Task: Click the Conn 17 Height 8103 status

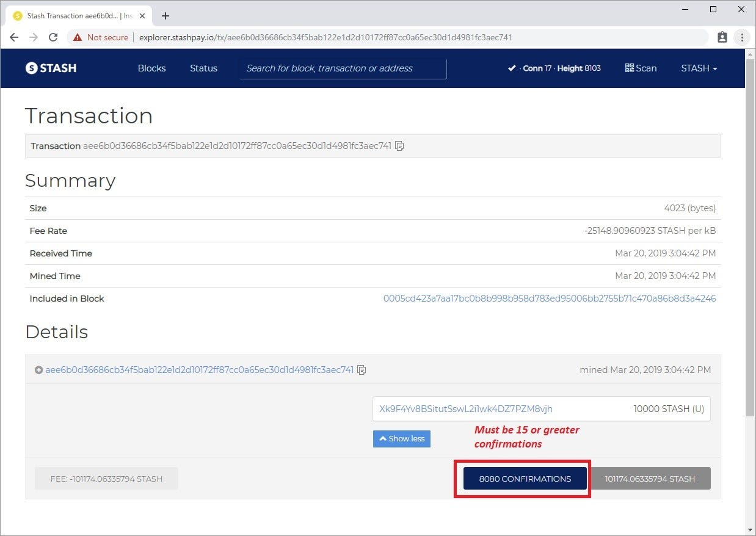Action: click(x=554, y=68)
